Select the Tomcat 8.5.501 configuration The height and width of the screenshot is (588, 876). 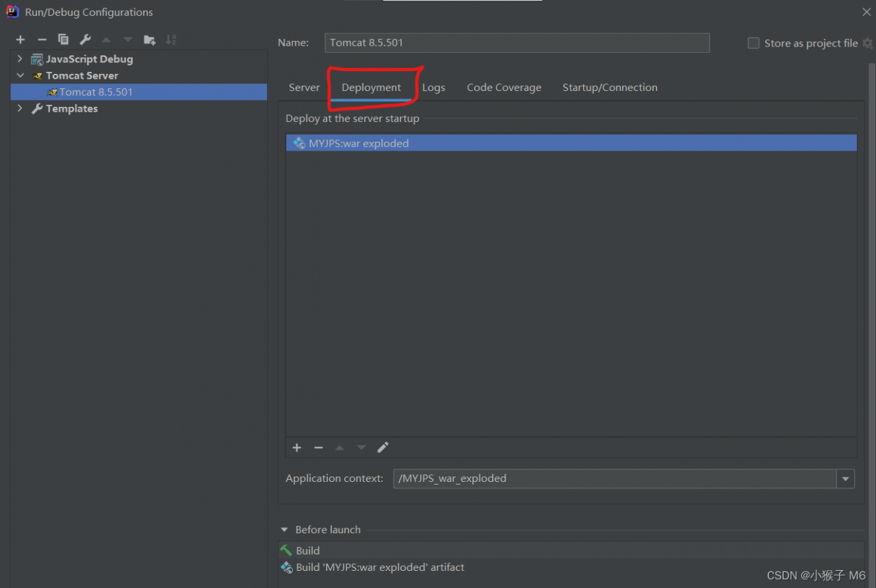point(138,92)
